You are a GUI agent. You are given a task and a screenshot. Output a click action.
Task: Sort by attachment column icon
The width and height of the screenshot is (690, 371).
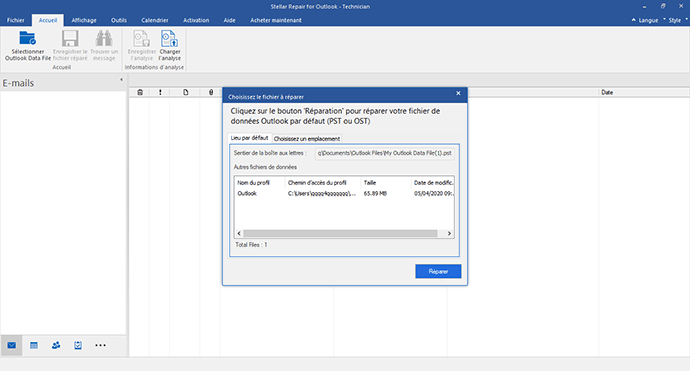coord(211,92)
